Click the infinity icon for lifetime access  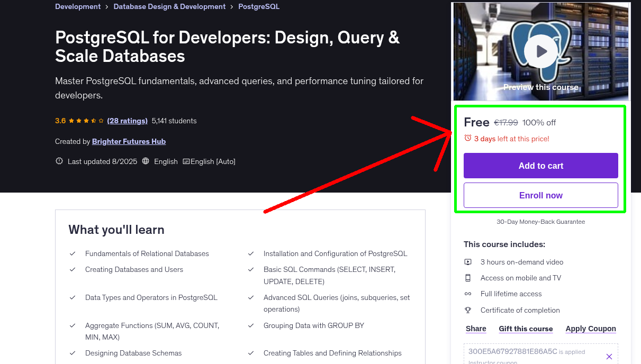click(468, 294)
